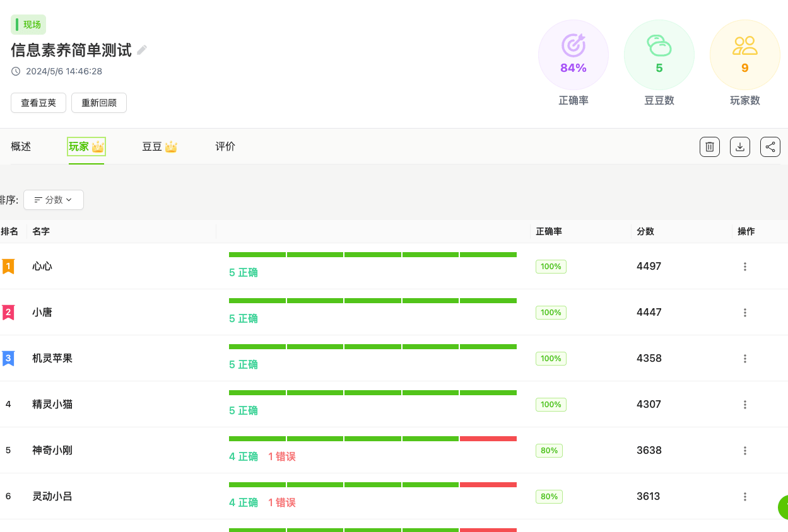
Task: Open actions menu for 机灵苹果
Action: pos(745,359)
